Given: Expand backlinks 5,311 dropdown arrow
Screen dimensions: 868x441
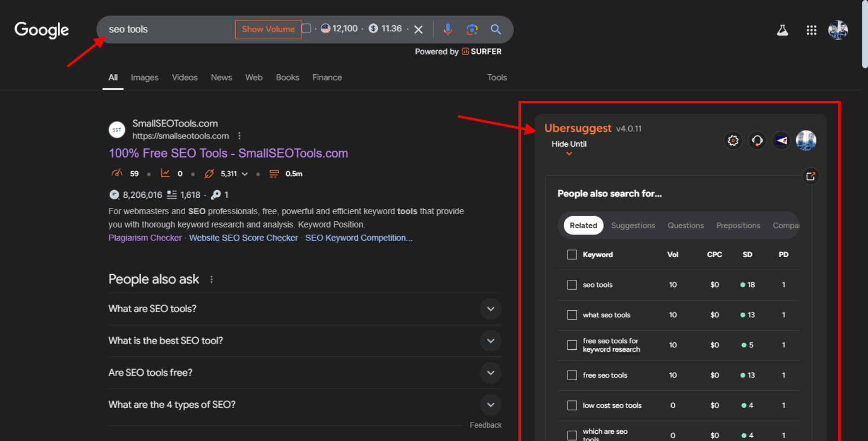Looking at the screenshot, I should tap(244, 174).
